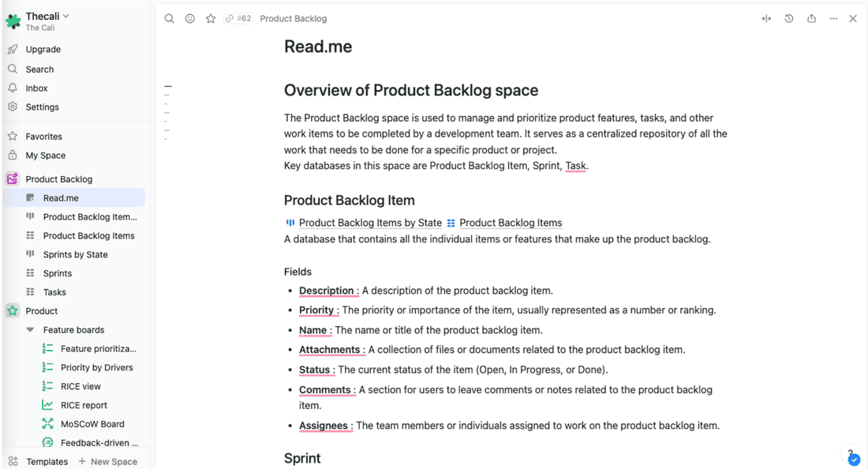Star the Read.me document as favorite
This screenshot has height=469, width=868.
(x=210, y=18)
